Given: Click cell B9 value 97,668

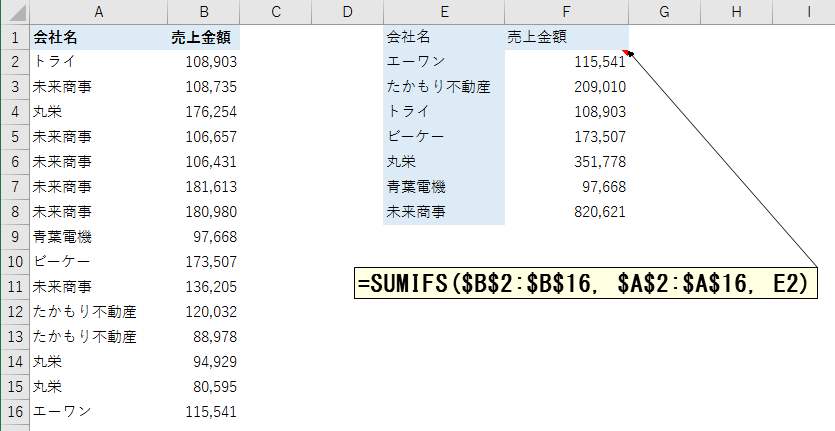Looking at the screenshot, I should 203,237.
